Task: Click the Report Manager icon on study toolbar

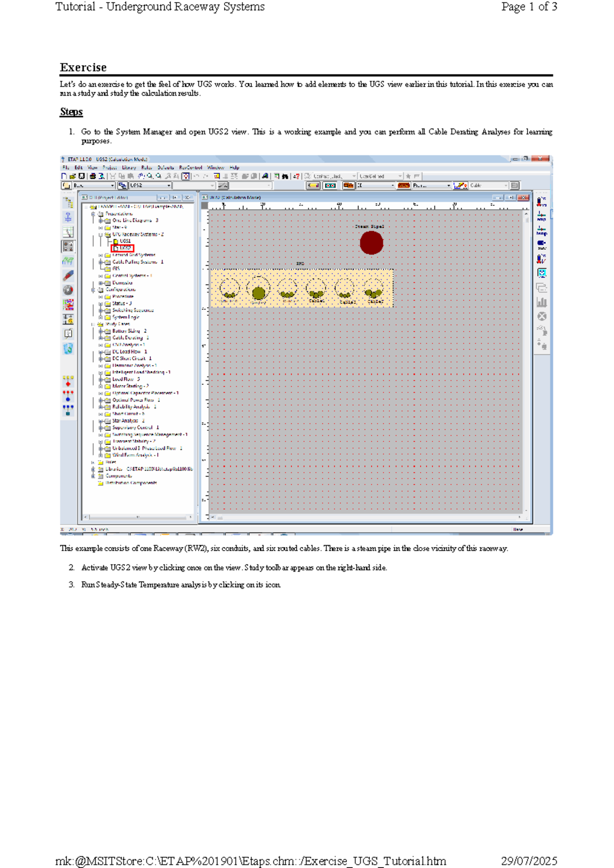Action: [x=541, y=288]
